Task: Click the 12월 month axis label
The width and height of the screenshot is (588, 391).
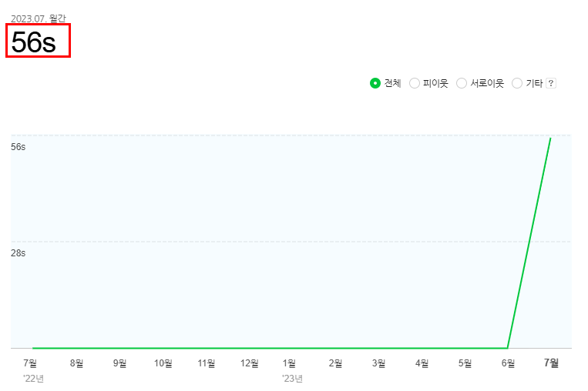Action: 250,363
